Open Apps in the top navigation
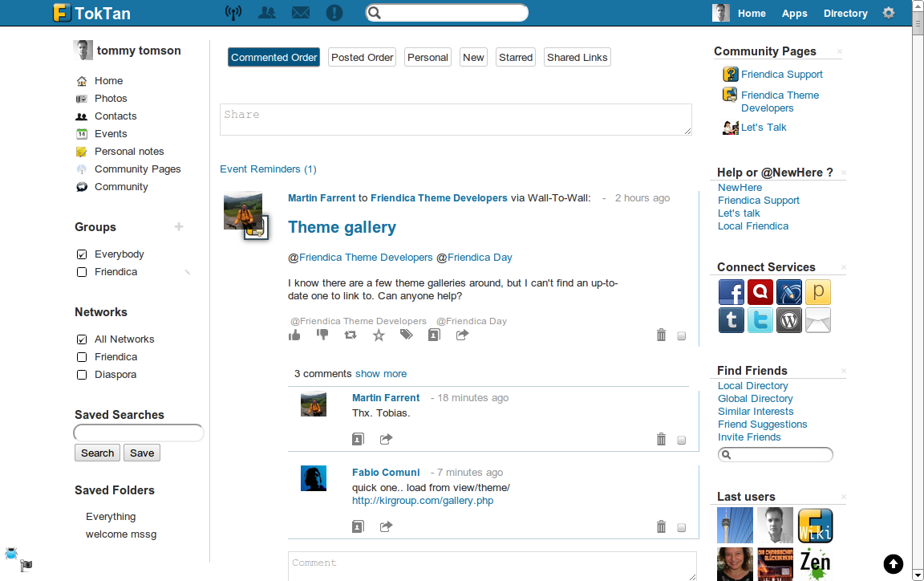 pos(794,13)
